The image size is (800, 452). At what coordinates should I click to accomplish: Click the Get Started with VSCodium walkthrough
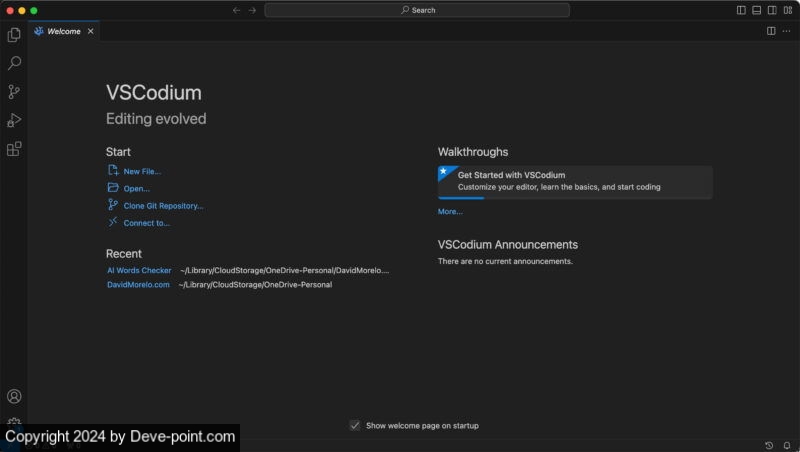pyautogui.click(x=575, y=181)
